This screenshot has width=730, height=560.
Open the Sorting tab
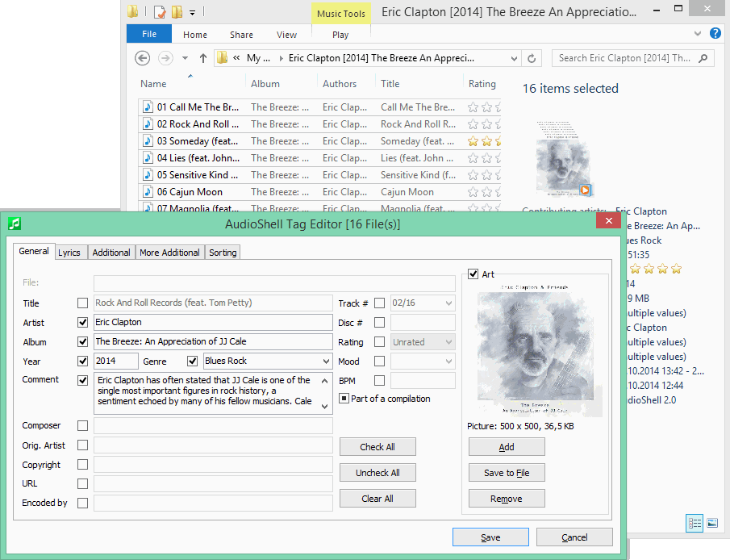223,253
